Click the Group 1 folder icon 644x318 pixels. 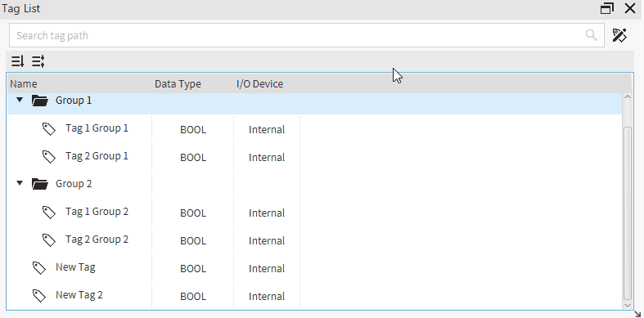tap(40, 101)
